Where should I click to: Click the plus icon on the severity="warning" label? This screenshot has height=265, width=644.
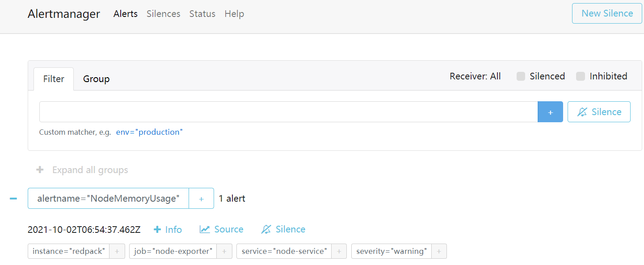point(438,251)
